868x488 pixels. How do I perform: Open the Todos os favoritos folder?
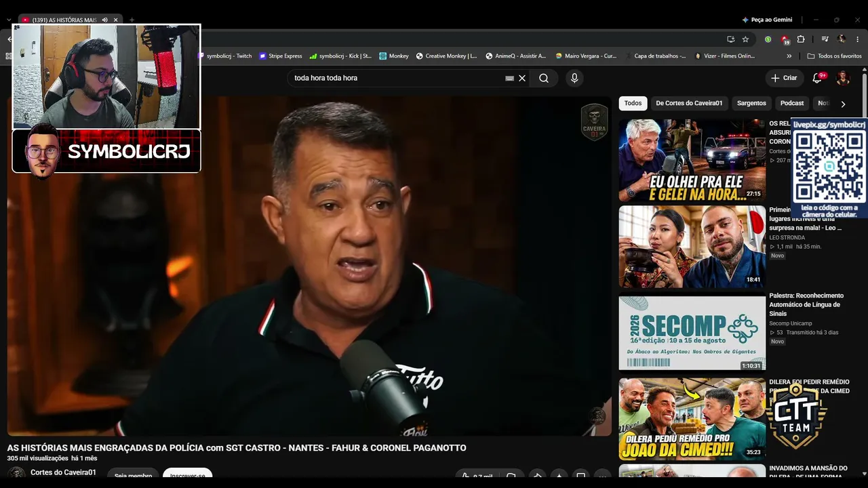coord(835,56)
